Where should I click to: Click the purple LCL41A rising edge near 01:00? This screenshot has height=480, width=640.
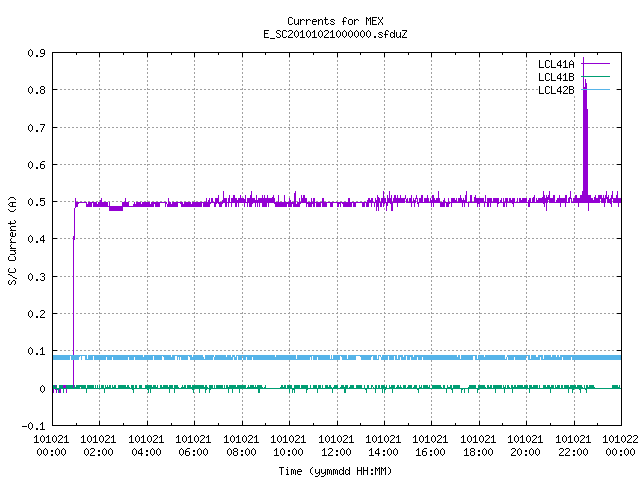[x=74, y=294]
